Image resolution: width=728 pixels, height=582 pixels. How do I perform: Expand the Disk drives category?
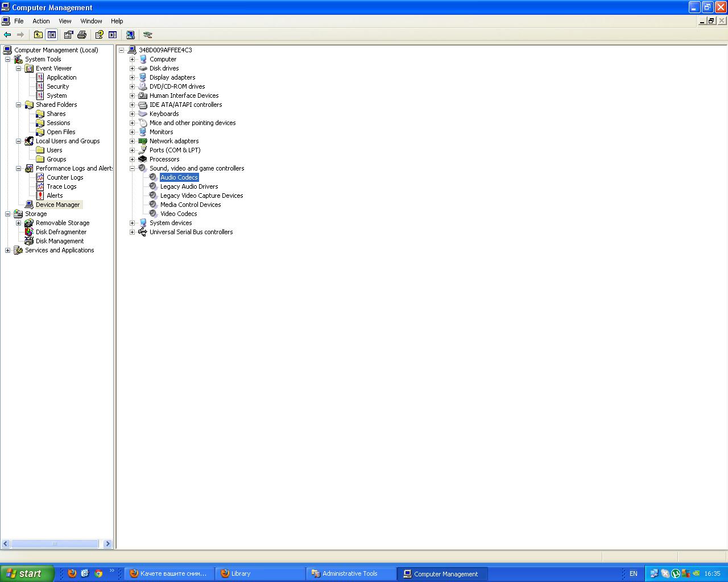pos(132,68)
